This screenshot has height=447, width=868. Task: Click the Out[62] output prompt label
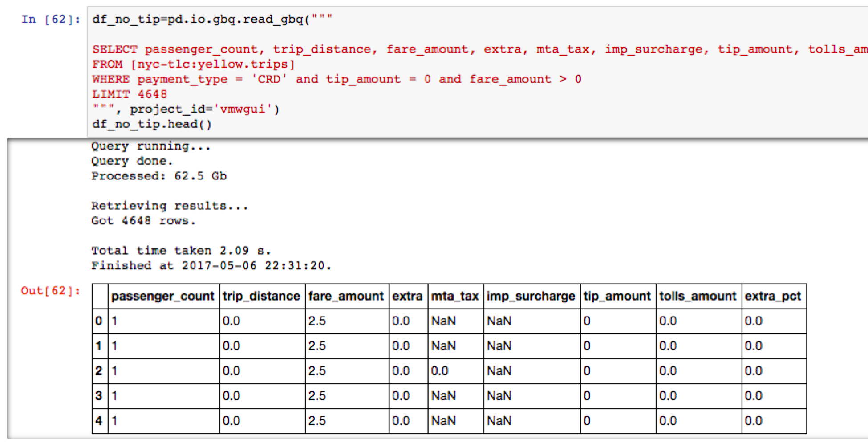51,291
